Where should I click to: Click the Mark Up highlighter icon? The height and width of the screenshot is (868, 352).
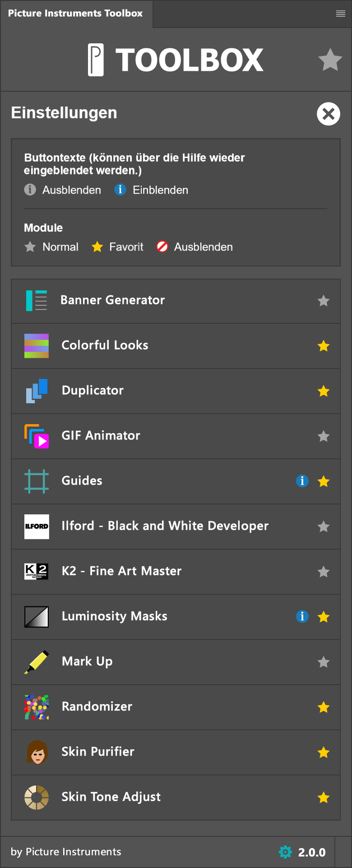pos(37,662)
